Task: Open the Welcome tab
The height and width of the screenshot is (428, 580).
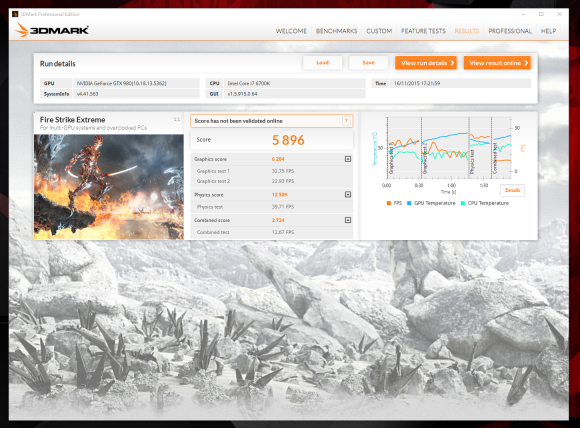Action: [291, 31]
